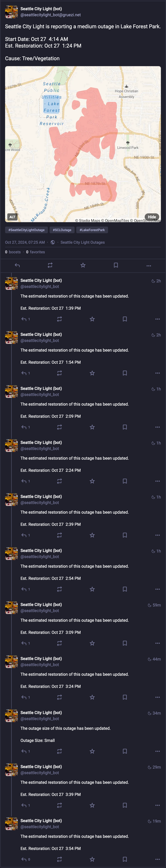Viewport: 166px width, 868px height.
Task: Open more options menu on main post
Action: [x=149, y=266]
